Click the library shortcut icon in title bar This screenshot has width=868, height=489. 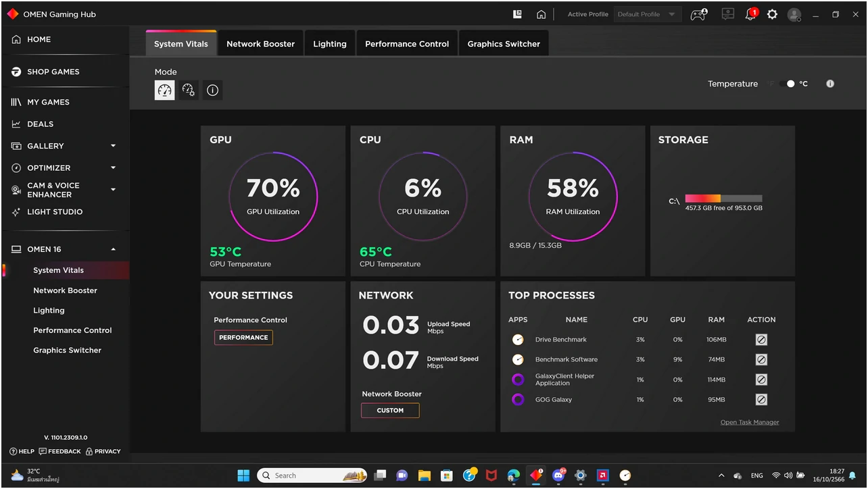(518, 14)
